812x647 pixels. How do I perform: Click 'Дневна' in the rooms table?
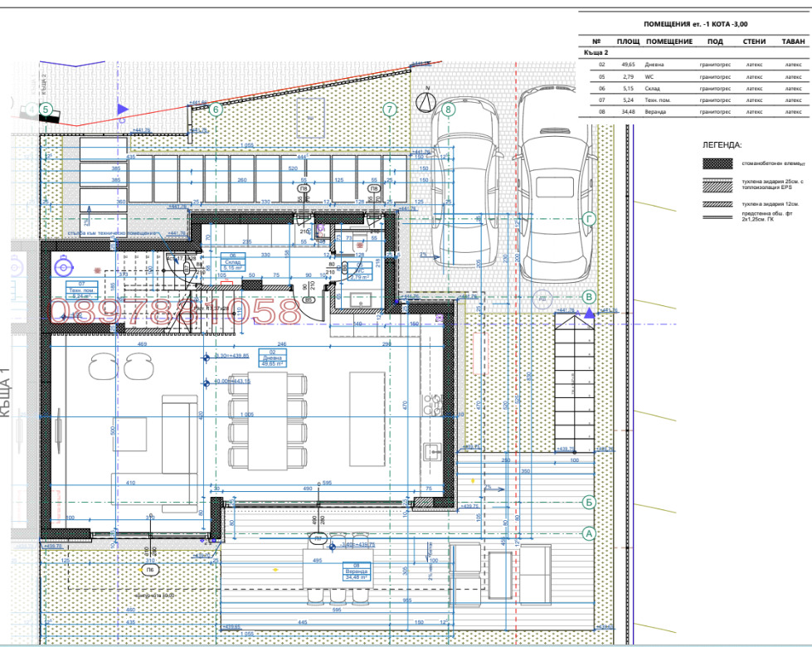654,65
